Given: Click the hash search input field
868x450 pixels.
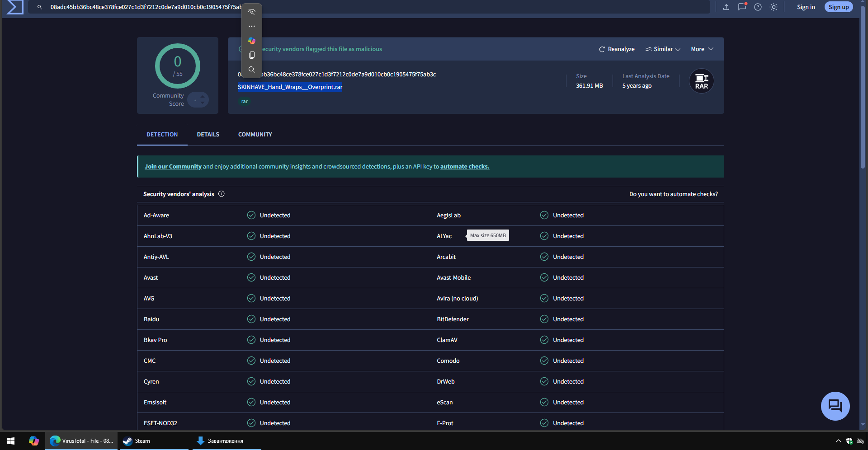Looking at the screenshot, I should click(368, 7).
